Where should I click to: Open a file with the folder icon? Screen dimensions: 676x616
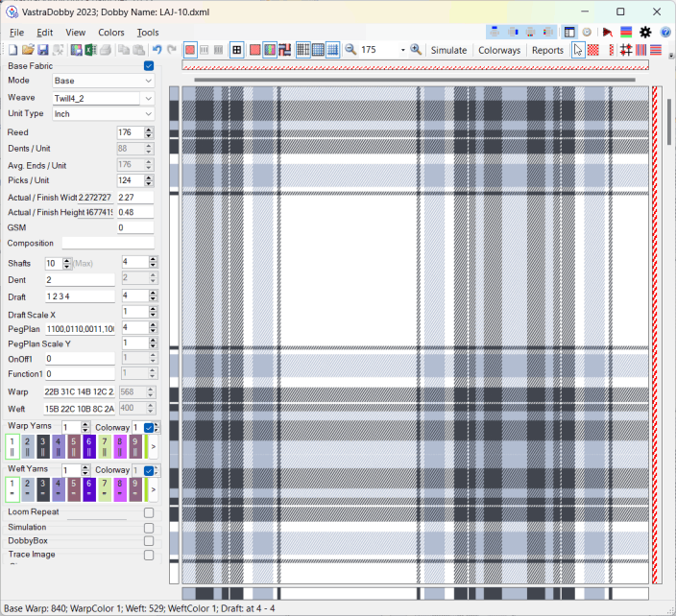pos(29,50)
